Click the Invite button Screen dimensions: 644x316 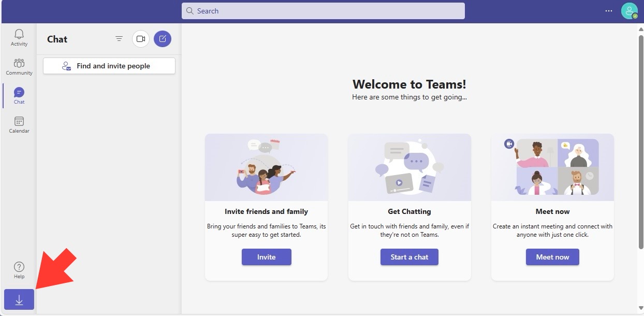(267, 257)
